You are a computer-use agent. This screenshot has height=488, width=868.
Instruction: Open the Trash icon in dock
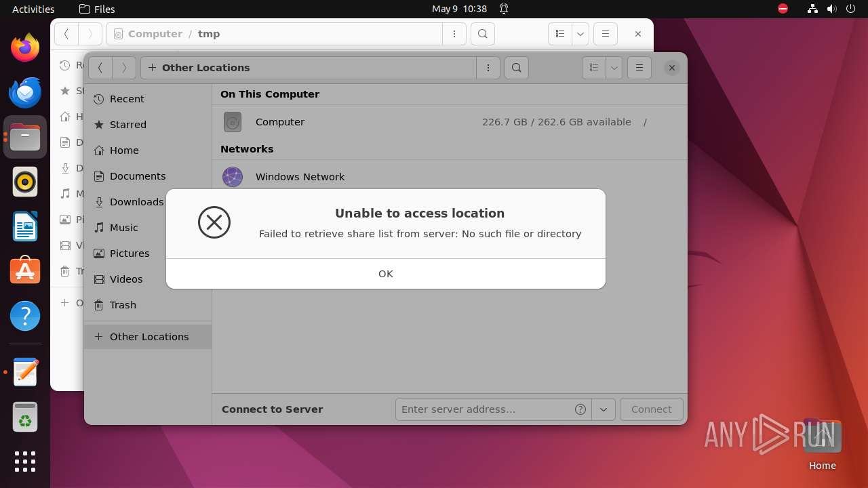pyautogui.click(x=25, y=417)
